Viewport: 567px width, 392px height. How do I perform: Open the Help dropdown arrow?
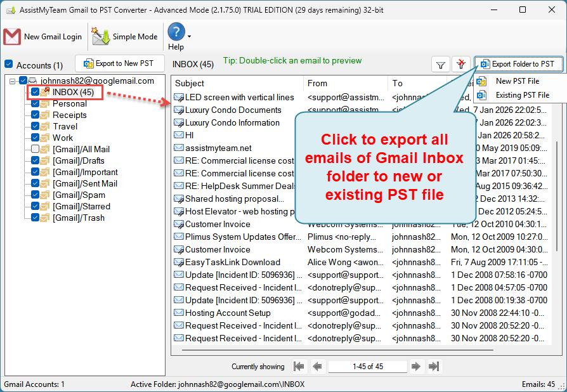point(189,36)
